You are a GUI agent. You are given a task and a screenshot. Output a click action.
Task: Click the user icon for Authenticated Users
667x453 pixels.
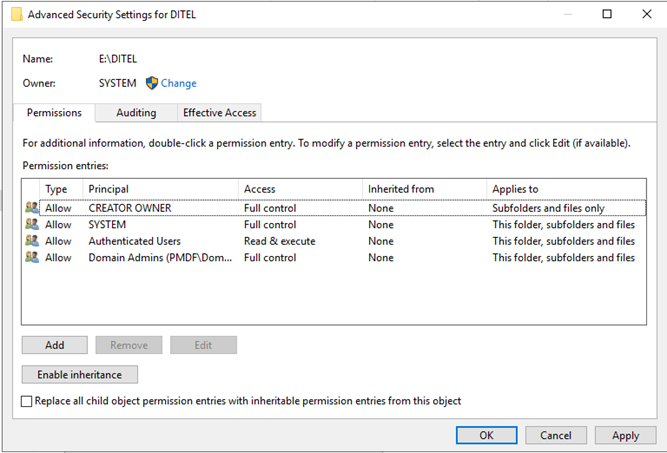point(32,241)
